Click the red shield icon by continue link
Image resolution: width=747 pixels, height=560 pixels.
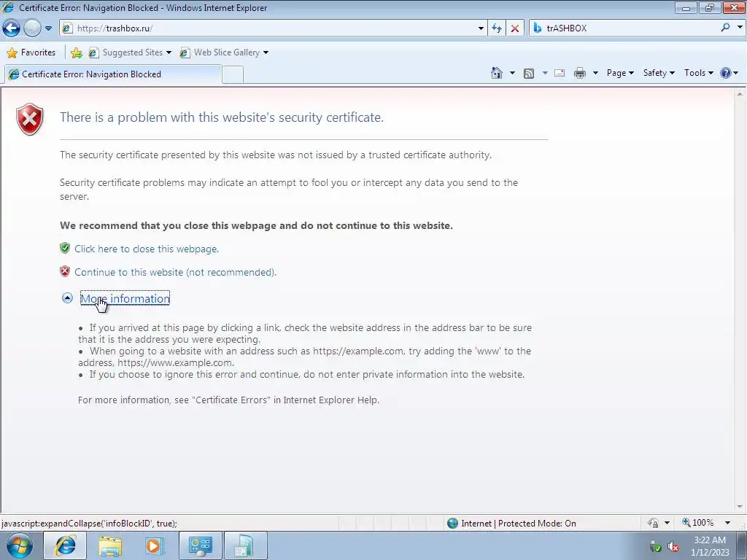65,271
